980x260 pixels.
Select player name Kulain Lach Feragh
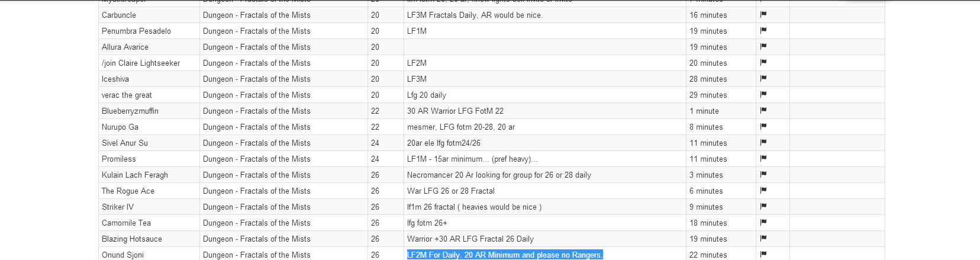[135, 175]
